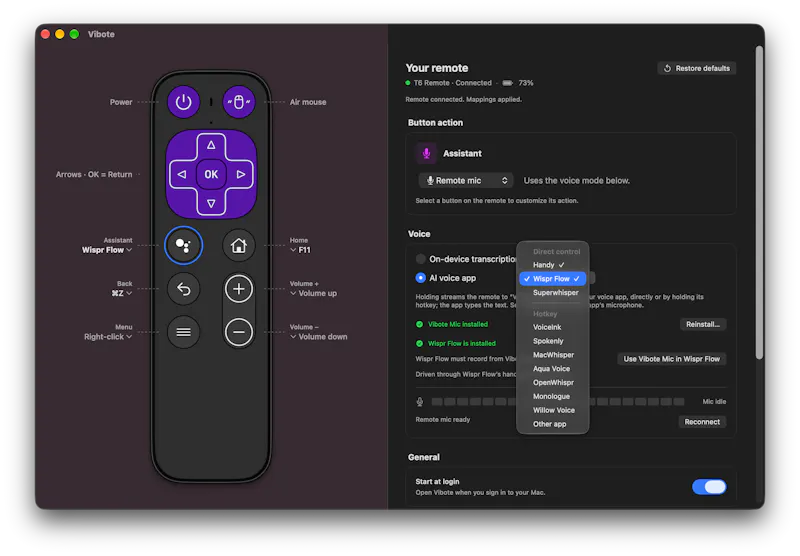Click the up arrow on the remote D-pad
This screenshot has height=556, width=800.
211,145
